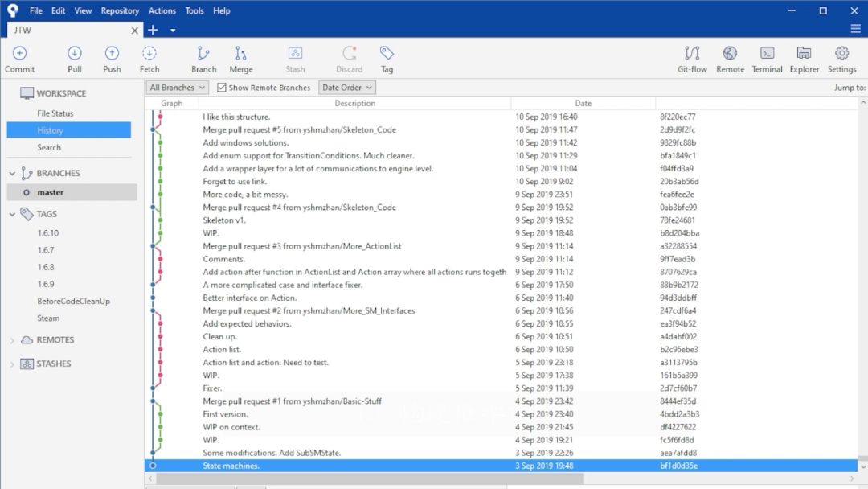Click the Push toolbar icon

pyautogui.click(x=112, y=60)
